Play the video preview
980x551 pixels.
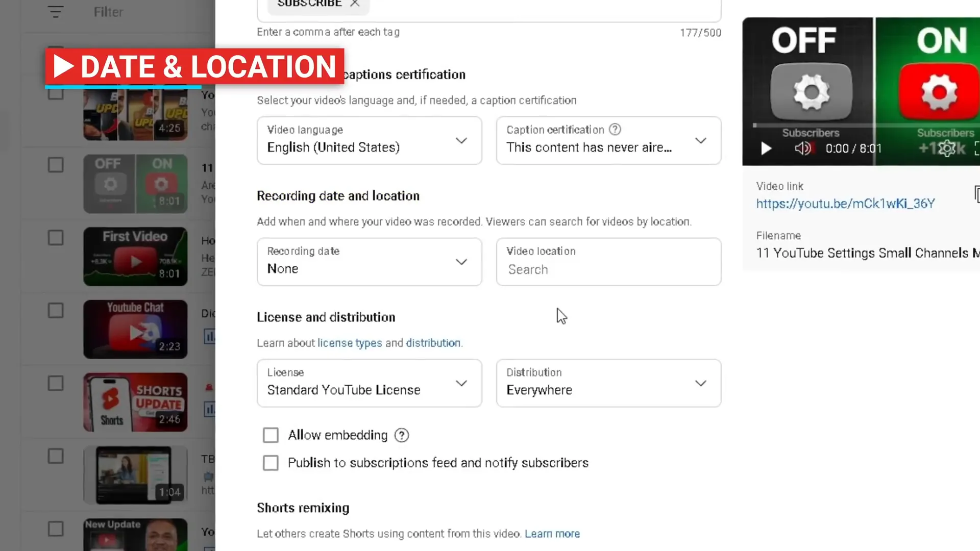(x=766, y=148)
